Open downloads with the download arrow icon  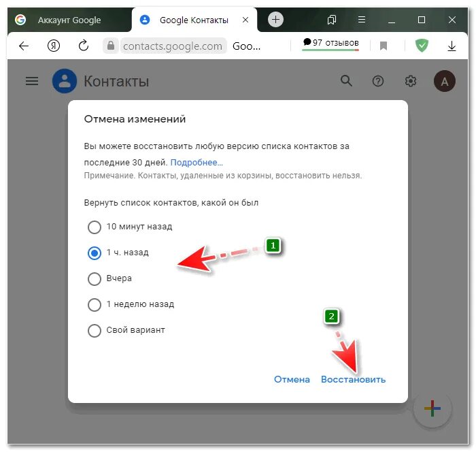click(452, 46)
